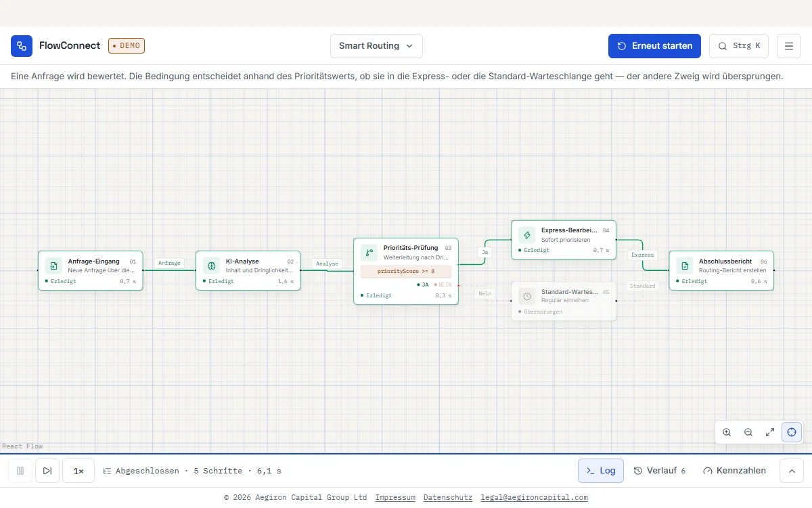Viewport: 812px width, 508px height.
Task: Click the React Flow attribution
Action: point(22,446)
